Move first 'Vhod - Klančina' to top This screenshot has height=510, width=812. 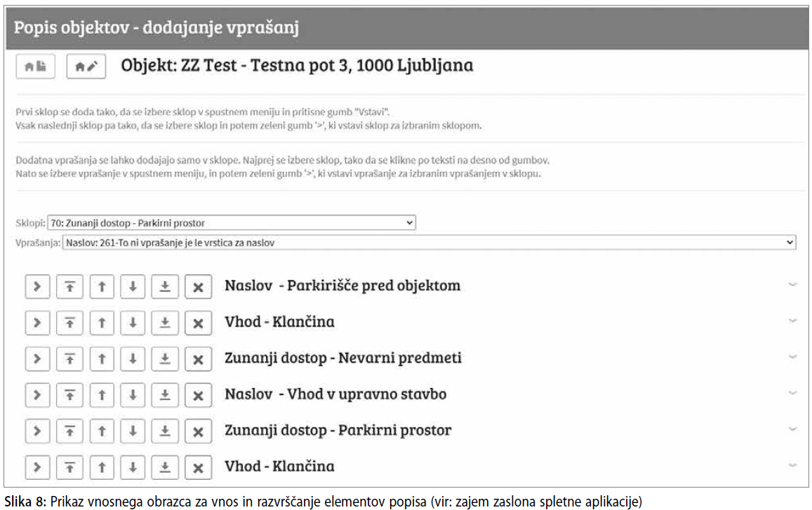pos(69,323)
